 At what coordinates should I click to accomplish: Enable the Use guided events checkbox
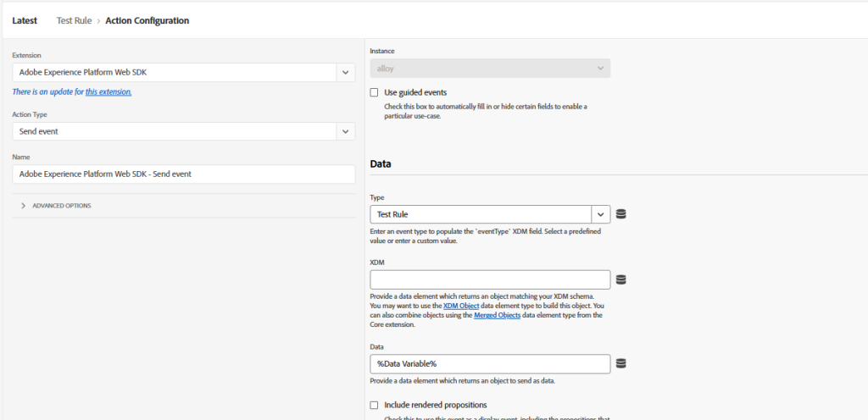click(x=374, y=92)
